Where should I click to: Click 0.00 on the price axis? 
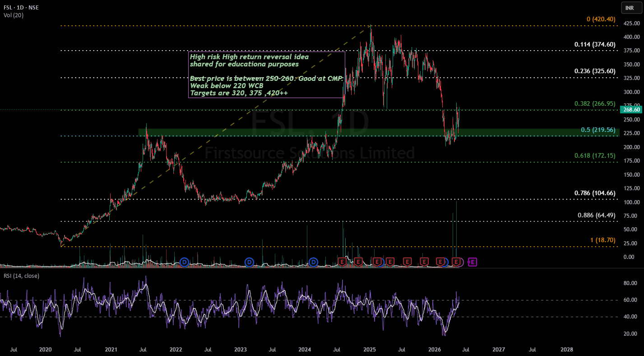coord(629,257)
